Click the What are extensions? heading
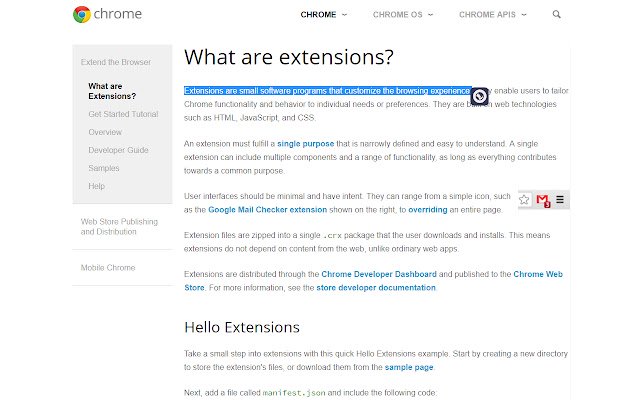Viewport: 640px width, 400px height. 289,57
